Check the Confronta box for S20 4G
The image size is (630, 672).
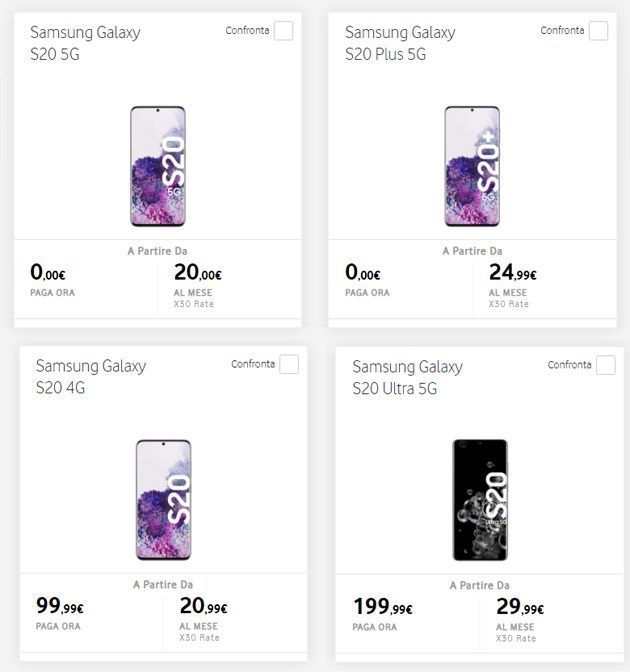tap(289, 364)
